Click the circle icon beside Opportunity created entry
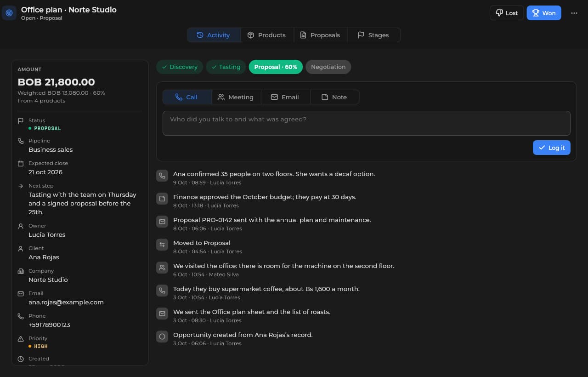Viewport: 588px width, 377px height. (x=162, y=337)
